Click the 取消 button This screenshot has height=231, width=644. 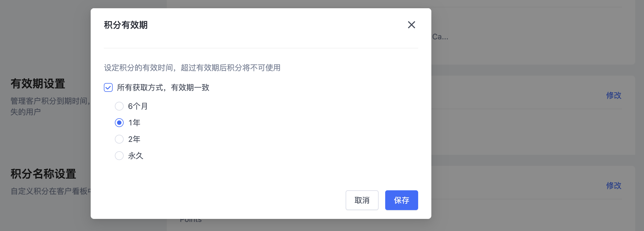pos(362,200)
